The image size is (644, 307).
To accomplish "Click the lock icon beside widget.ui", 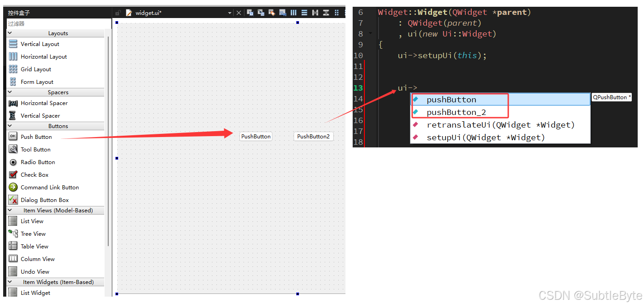I will tap(118, 13).
